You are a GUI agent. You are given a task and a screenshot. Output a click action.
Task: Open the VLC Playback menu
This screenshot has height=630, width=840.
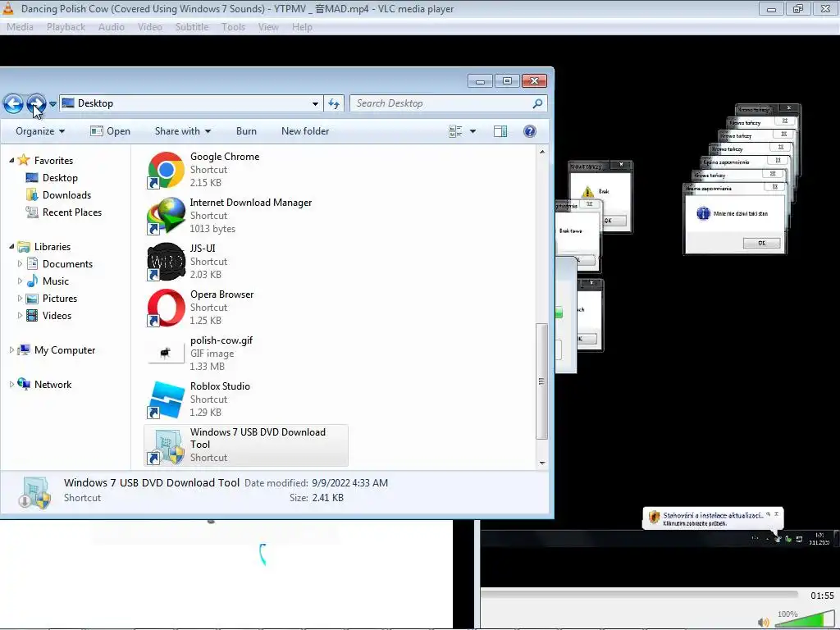[x=66, y=27]
